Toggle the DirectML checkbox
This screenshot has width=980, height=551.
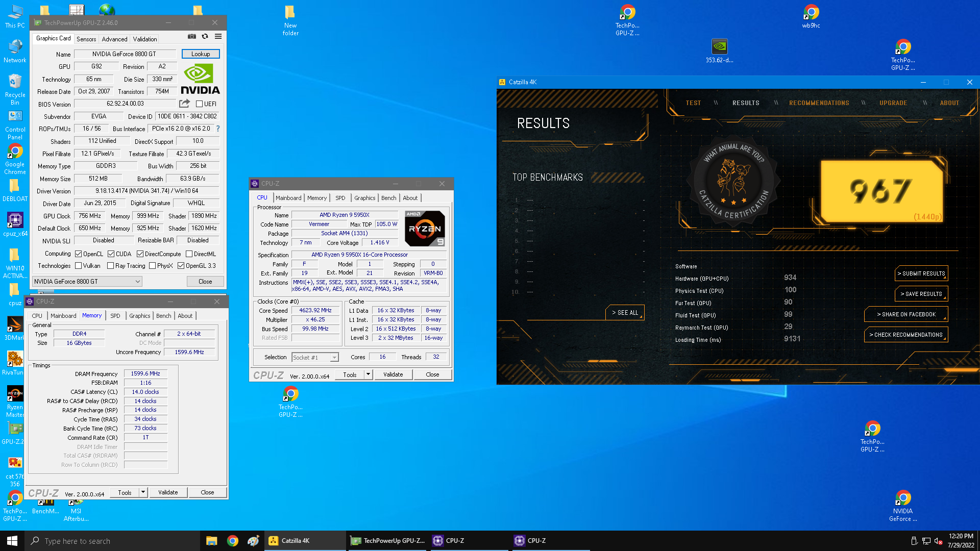(x=189, y=254)
